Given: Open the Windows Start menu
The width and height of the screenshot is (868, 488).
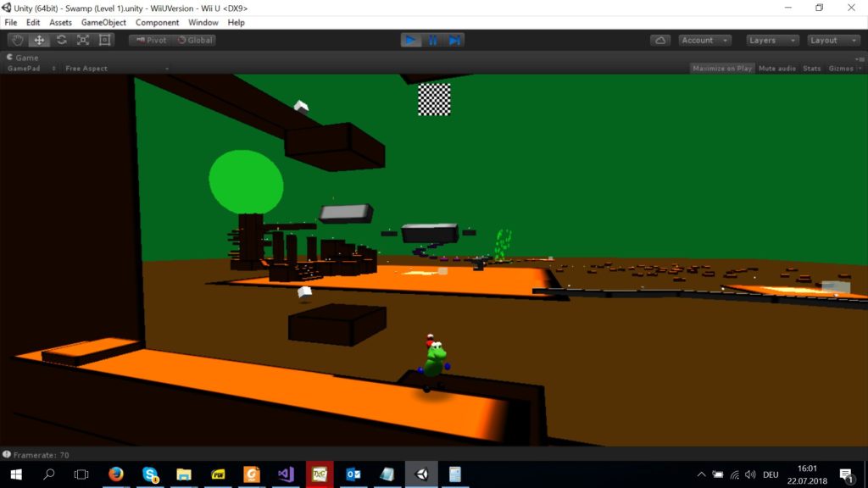Looking at the screenshot, I should 16,474.
